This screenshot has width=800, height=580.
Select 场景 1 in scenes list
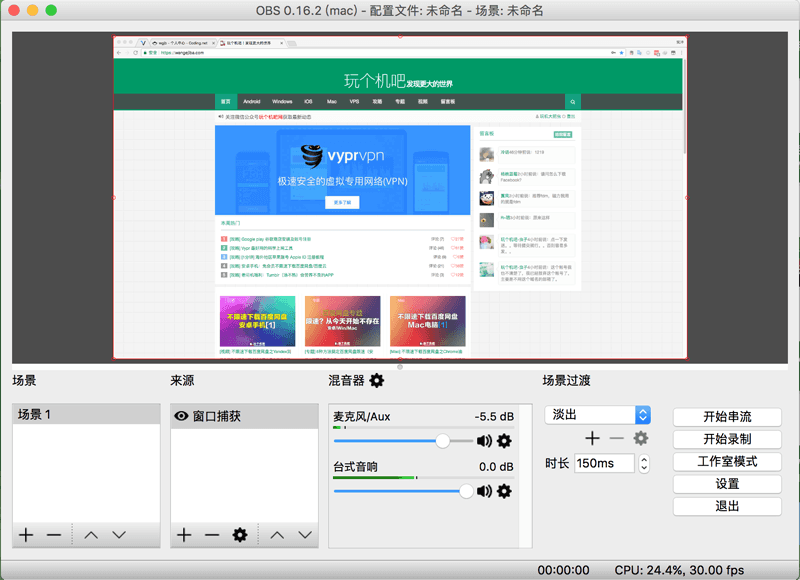pyautogui.click(x=85, y=415)
